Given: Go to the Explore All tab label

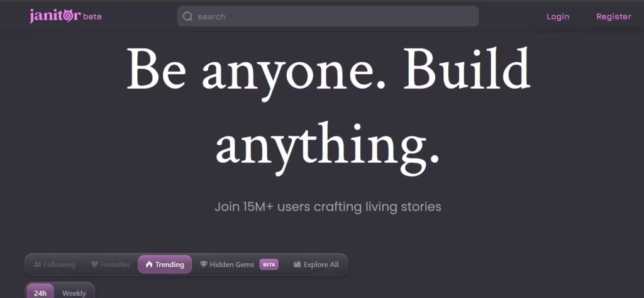Looking at the screenshot, I should 321,265.
